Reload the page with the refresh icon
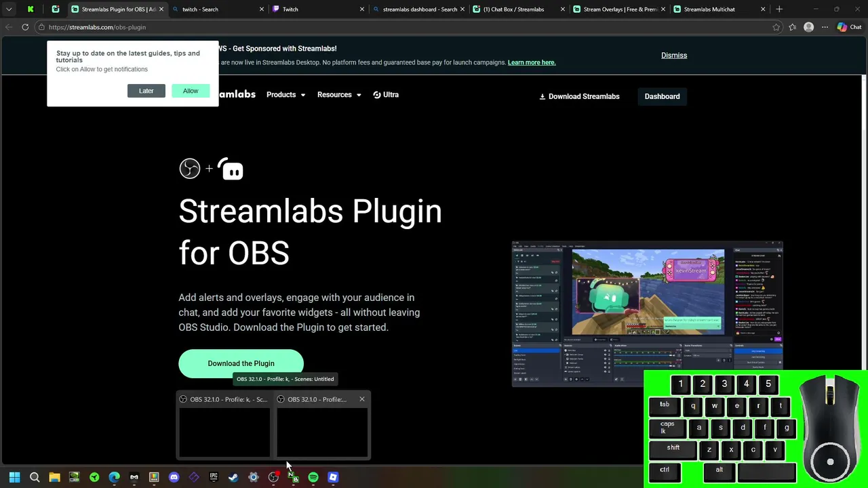The image size is (868, 488). pos(25,27)
